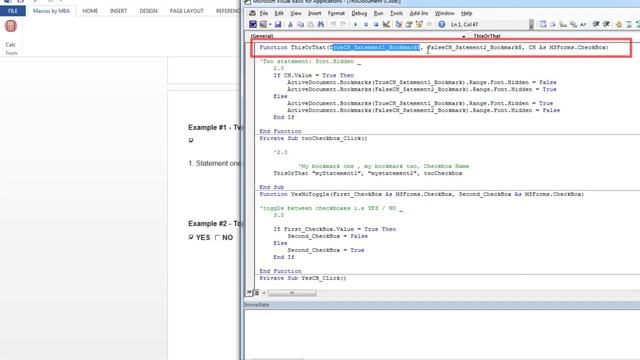Open the Tools menu
The image size is (640, 360).
pyautogui.click(x=396, y=13)
